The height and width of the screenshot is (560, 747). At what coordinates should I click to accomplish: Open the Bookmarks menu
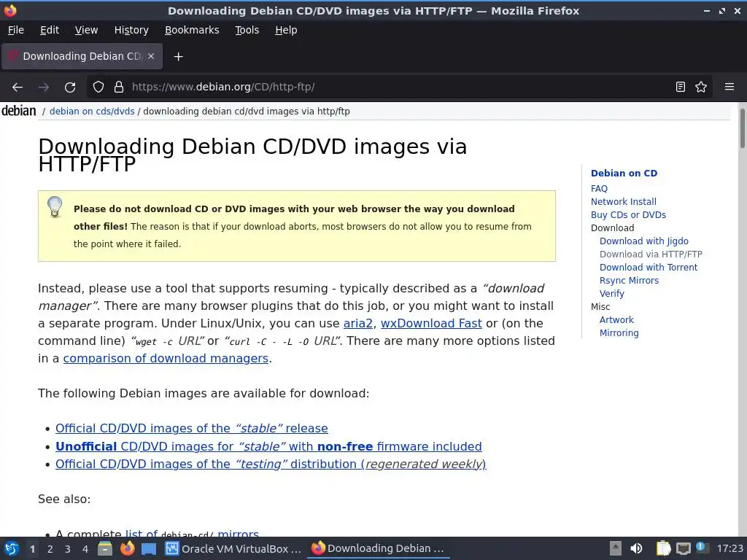[x=192, y=30]
